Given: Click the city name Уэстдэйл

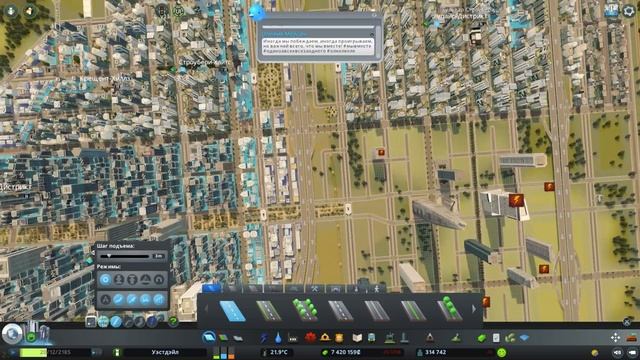Looking at the screenshot, I should [165, 352].
